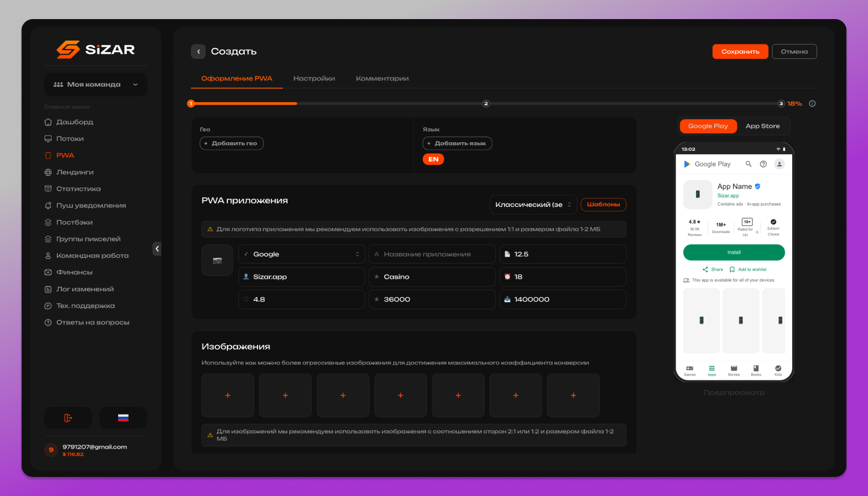868x496 pixels.
Task: Click Books tab icon in preview
Action: coord(756,371)
